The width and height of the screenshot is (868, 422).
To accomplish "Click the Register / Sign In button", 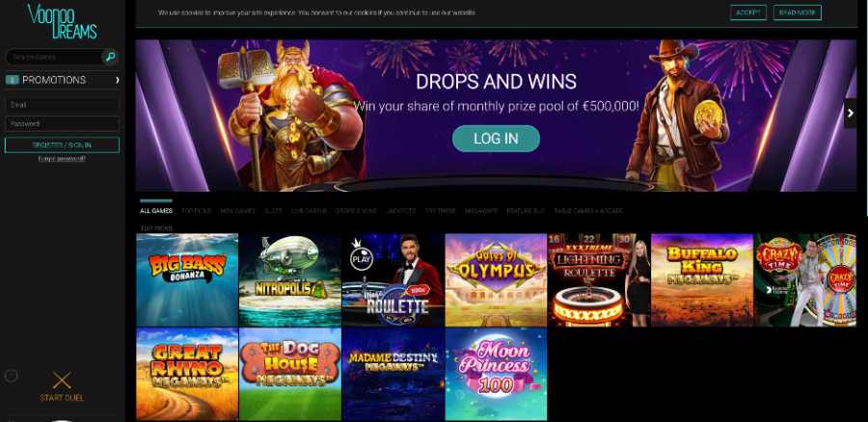I will (x=62, y=145).
